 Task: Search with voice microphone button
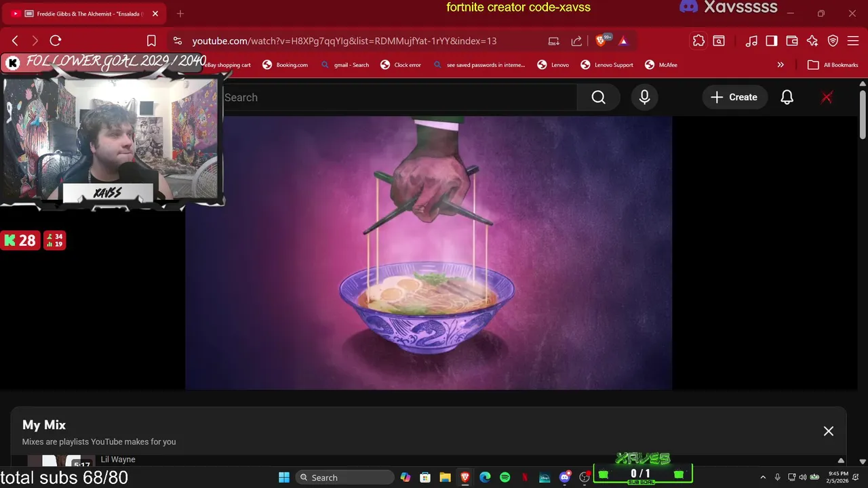tap(644, 98)
